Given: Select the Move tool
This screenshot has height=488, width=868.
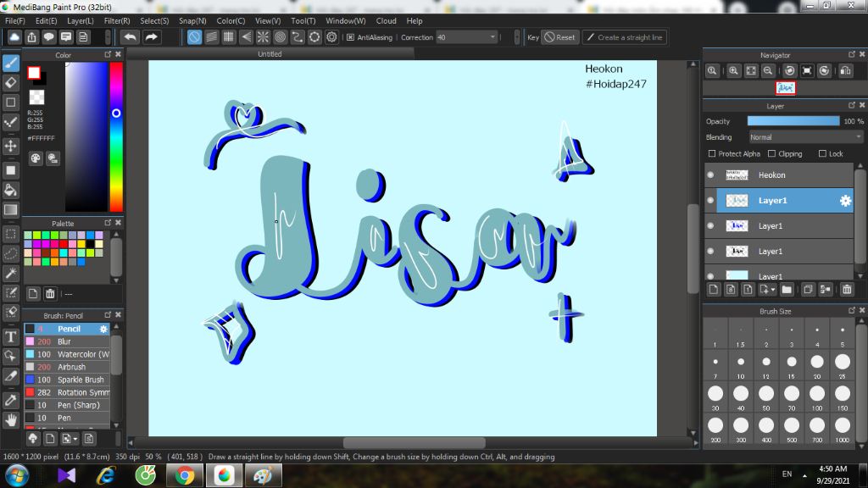Looking at the screenshot, I should click(x=10, y=145).
